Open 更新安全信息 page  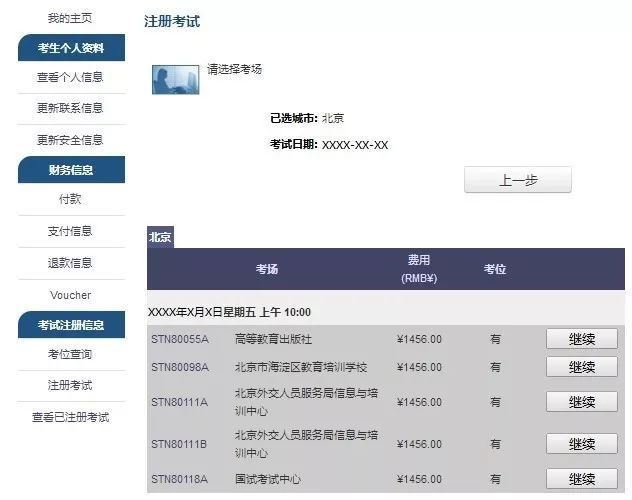tap(70, 140)
